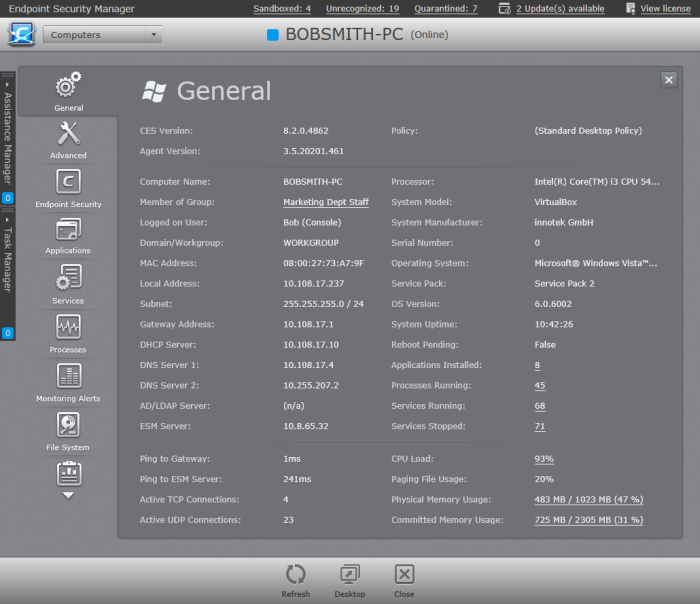
Task: Click the Endpoint Security Manager logo icon
Action: tap(21, 34)
